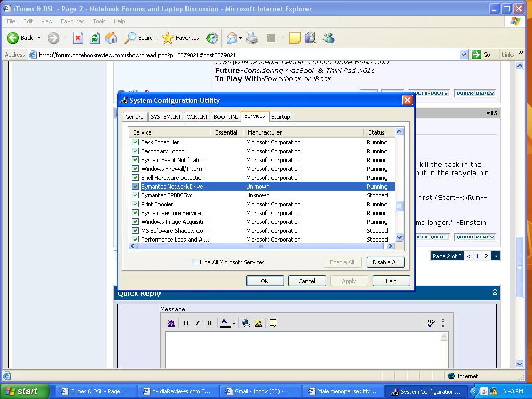The image size is (532, 399).
Task: Switch to the Startup tab
Action: [x=281, y=117]
